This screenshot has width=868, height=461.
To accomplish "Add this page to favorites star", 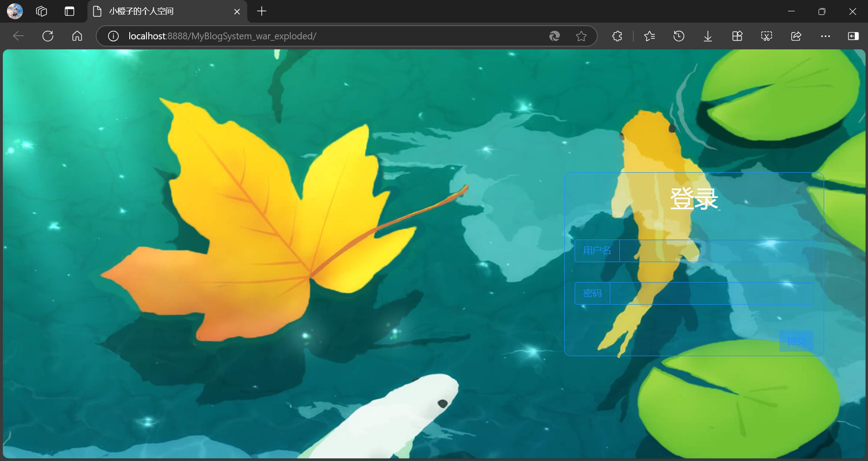I will (x=581, y=36).
